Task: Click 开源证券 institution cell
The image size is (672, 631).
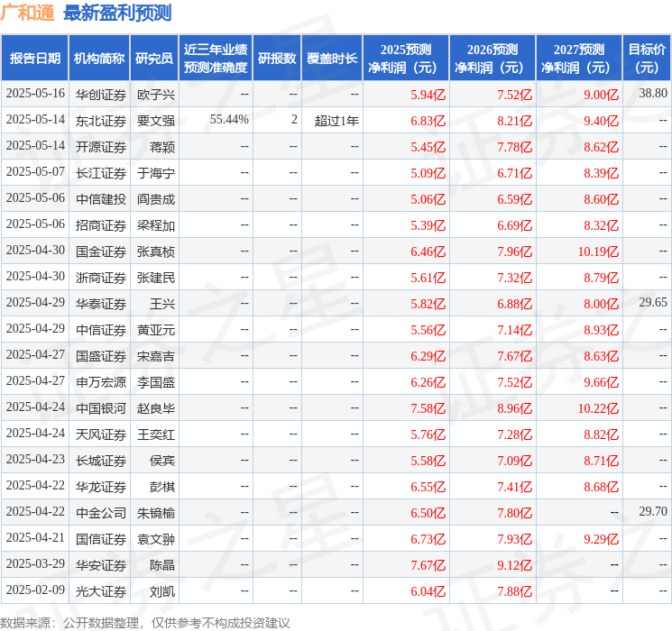Action: tap(101, 147)
